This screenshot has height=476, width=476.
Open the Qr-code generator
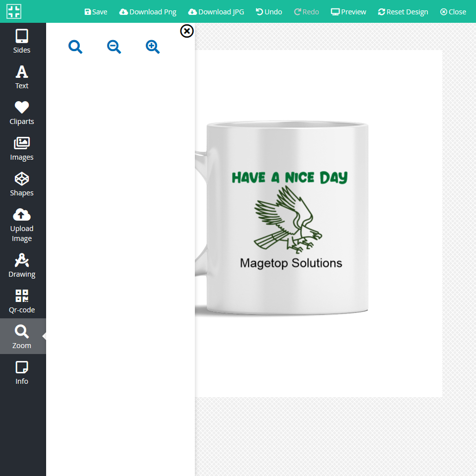(22, 301)
